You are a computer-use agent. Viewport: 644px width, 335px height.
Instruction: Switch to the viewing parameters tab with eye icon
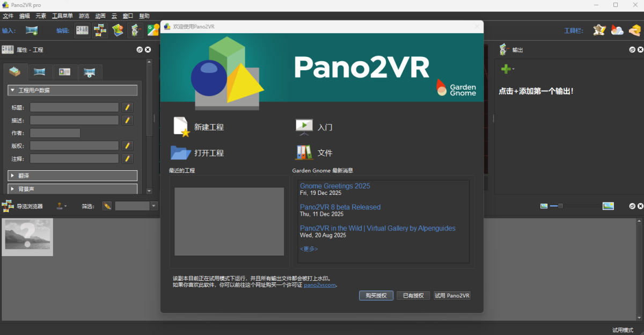90,72
